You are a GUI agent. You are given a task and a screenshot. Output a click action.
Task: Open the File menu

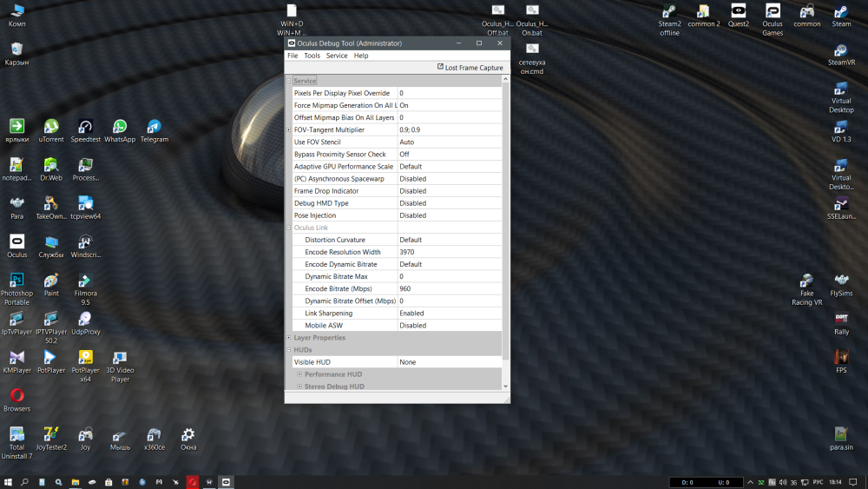(x=293, y=56)
